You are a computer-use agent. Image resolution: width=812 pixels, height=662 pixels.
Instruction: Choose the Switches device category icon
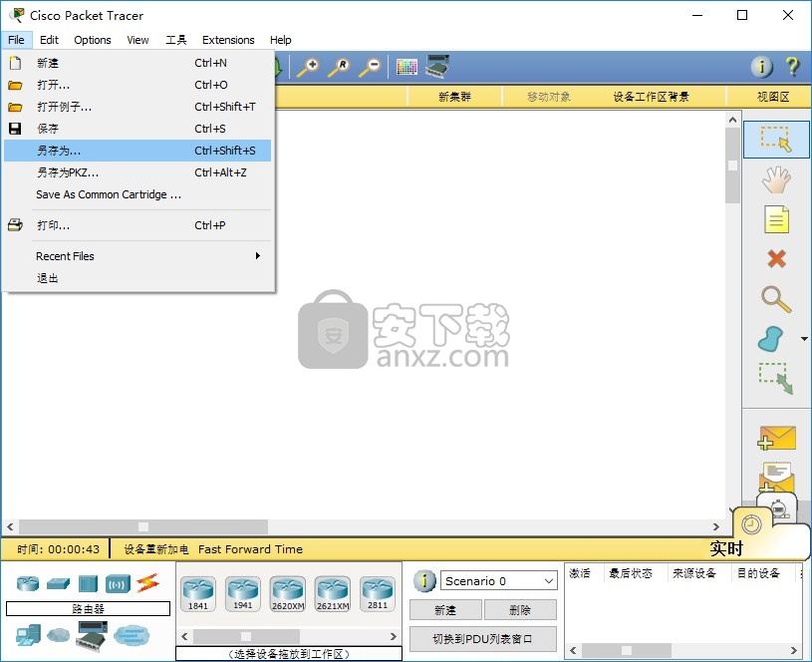[x=58, y=583]
